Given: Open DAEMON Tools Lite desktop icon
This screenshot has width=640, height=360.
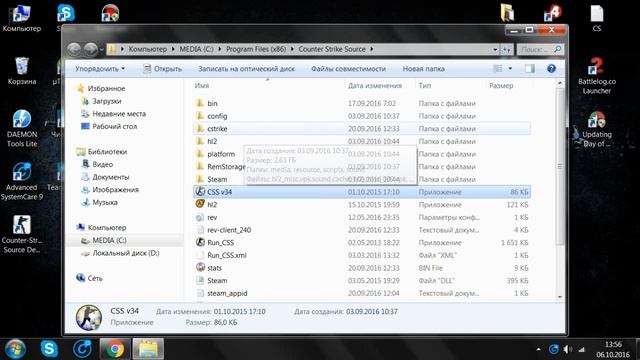Looking at the screenshot, I should click(x=22, y=128).
